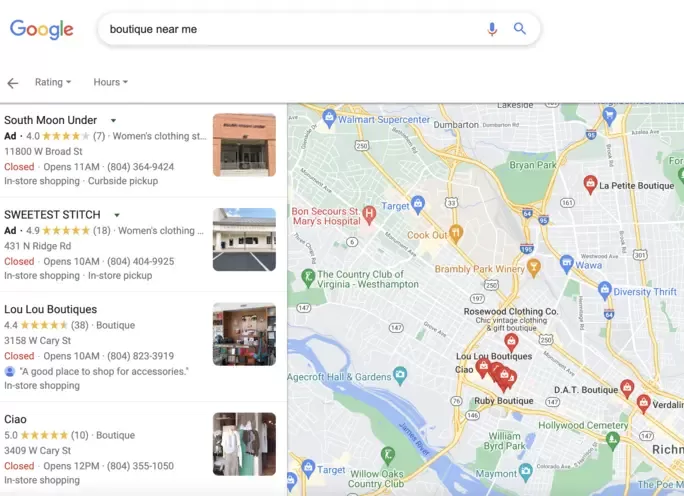Select Hollywood Cemetery green marker

pyautogui.click(x=612, y=441)
